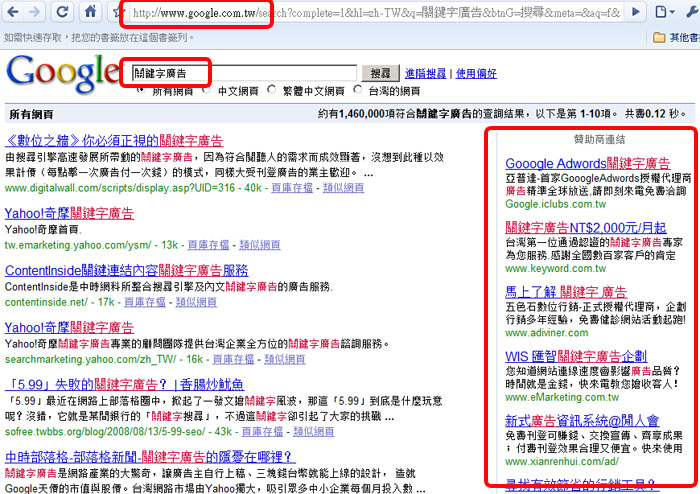This screenshot has height=494, width=700.
Task: Click the www.adiviner.com ad URL text
Action: 546,333
